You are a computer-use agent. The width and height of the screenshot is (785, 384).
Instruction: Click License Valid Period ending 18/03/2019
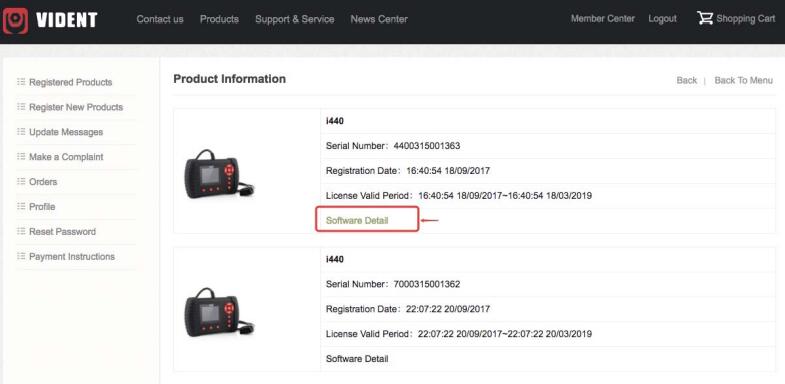459,195
